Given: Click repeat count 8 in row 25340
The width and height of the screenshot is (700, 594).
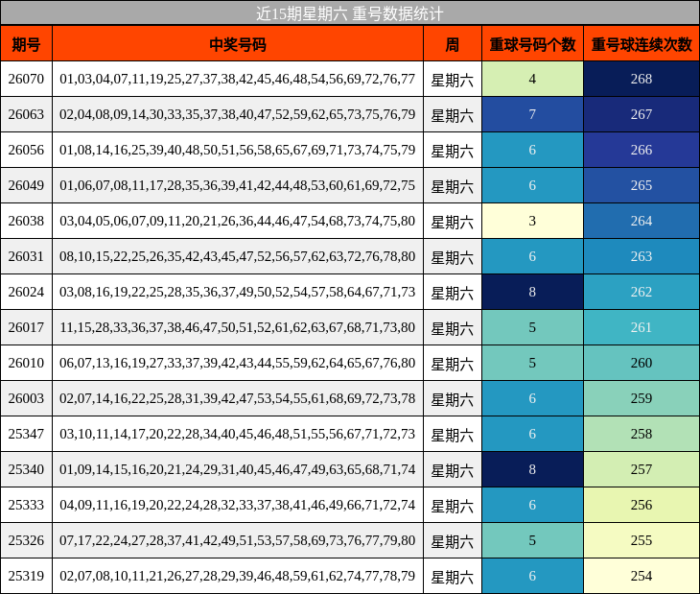Looking at the screenshot, I should point(532,469).
